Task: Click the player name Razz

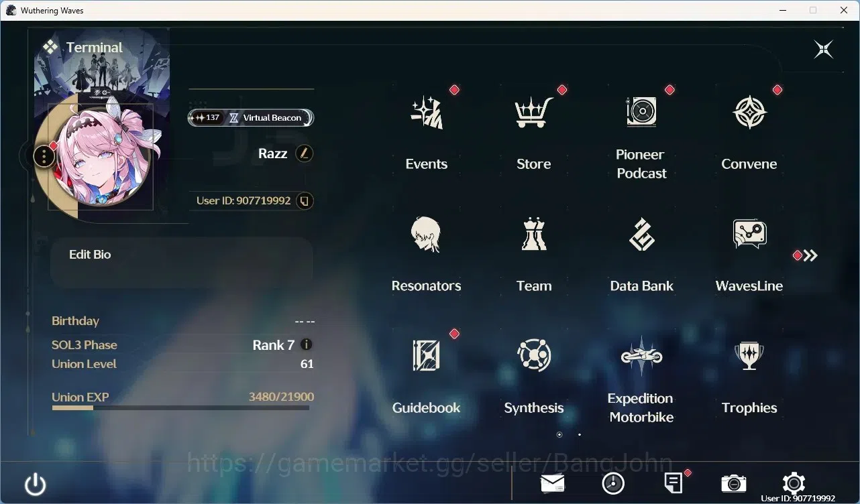Action: [x=272, y=153]
